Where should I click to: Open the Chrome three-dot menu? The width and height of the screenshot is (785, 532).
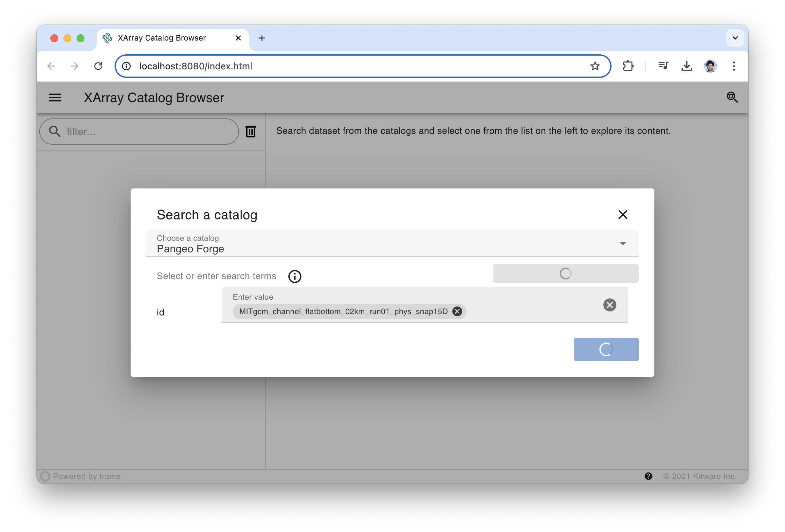point(734,66)
